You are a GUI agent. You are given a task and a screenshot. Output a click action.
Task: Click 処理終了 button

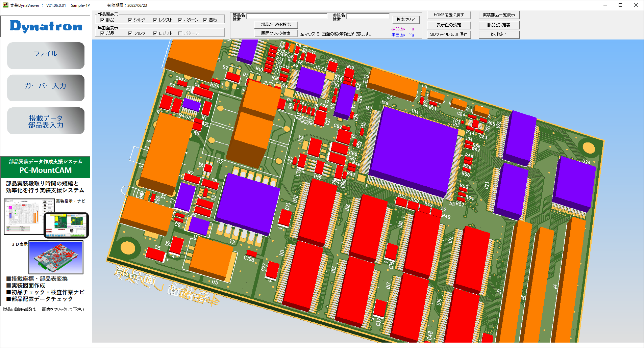click(499, 34)
